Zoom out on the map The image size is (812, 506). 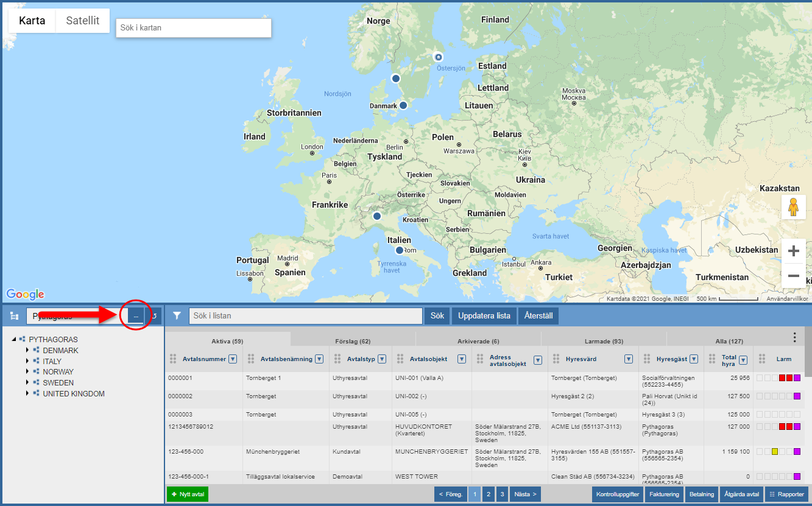click(x=793, y=276)
